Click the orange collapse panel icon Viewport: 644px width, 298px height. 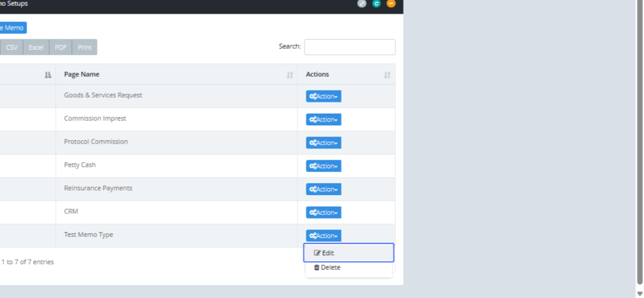point(391,4)
